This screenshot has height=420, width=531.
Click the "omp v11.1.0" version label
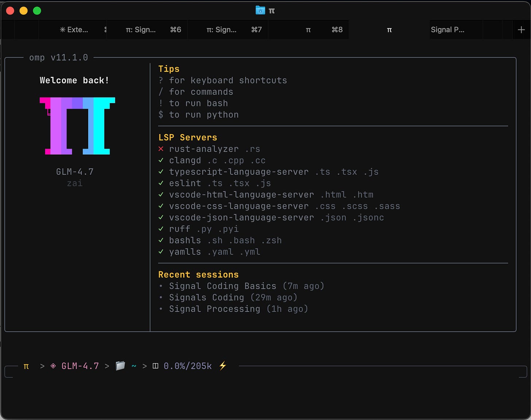point(59,58)
